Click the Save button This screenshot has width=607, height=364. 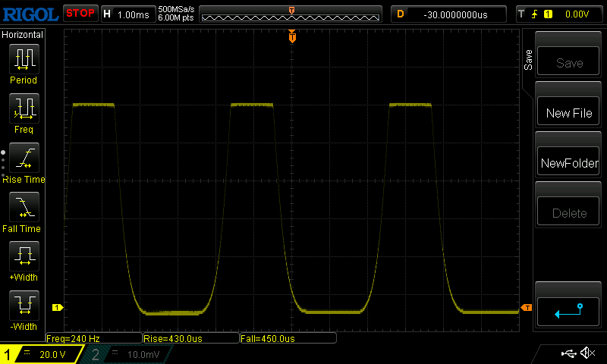(568, 61)
